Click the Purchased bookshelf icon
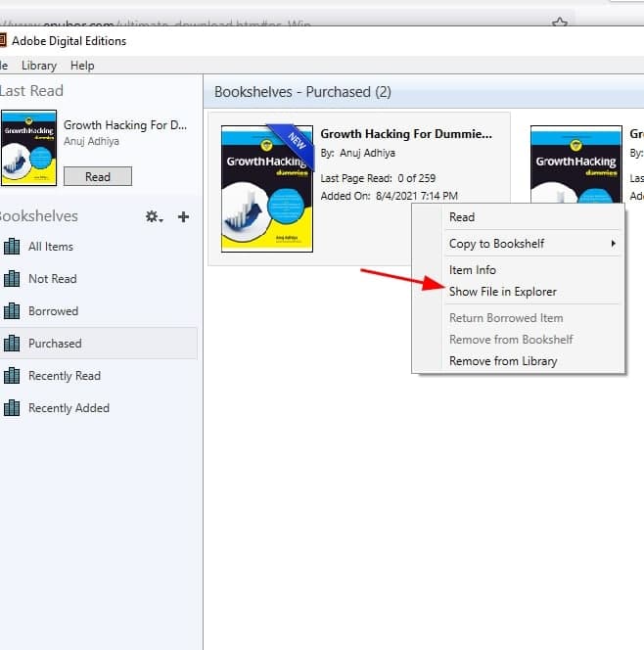The image size is (644, 650). (12, 344)
